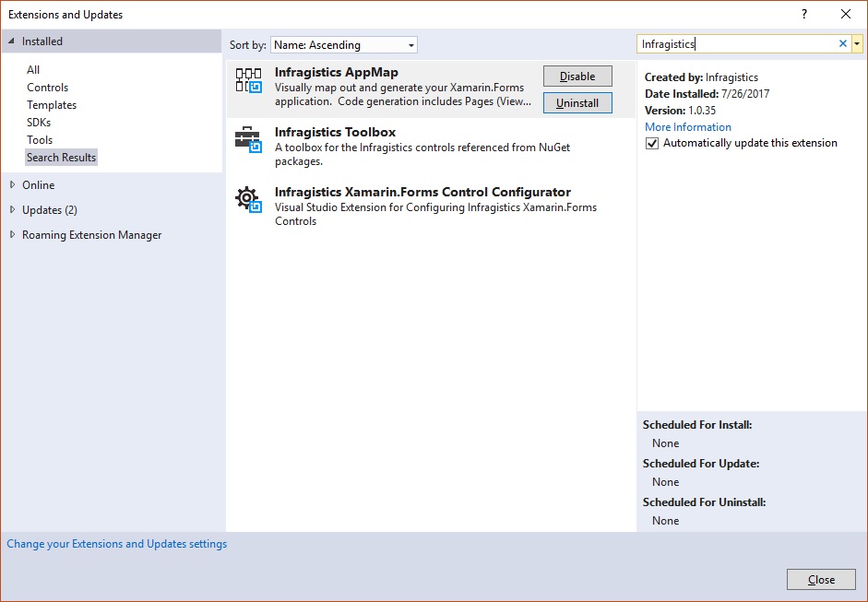Image resolution: width=868 pixels, height=602 pixels.
Task: Click the Xamarin.Forms Control Configurator gear icon
Action: pyautogui.click(x=249, y=199)
